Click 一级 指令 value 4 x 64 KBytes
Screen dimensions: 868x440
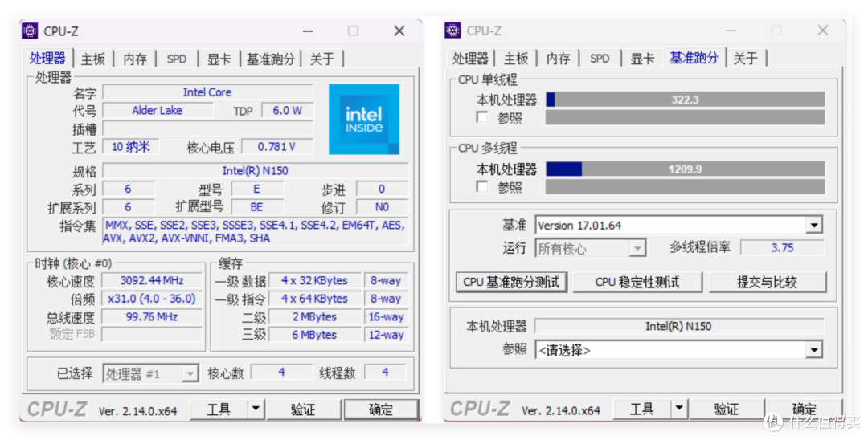coord(314,299)
